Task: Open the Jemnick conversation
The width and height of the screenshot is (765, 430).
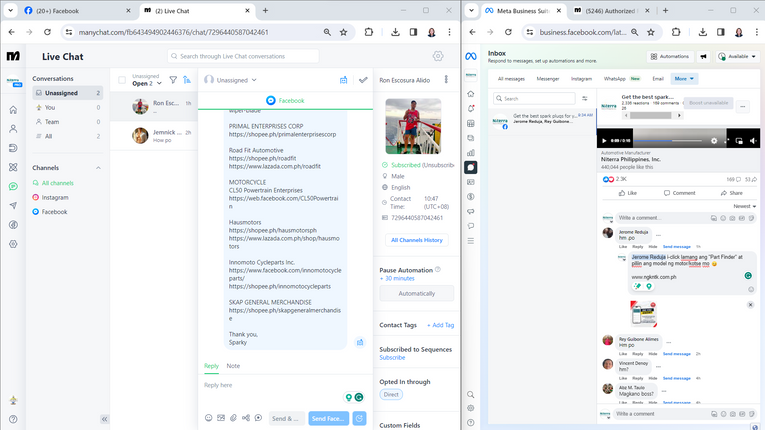Action: click(x=154, y=136)
